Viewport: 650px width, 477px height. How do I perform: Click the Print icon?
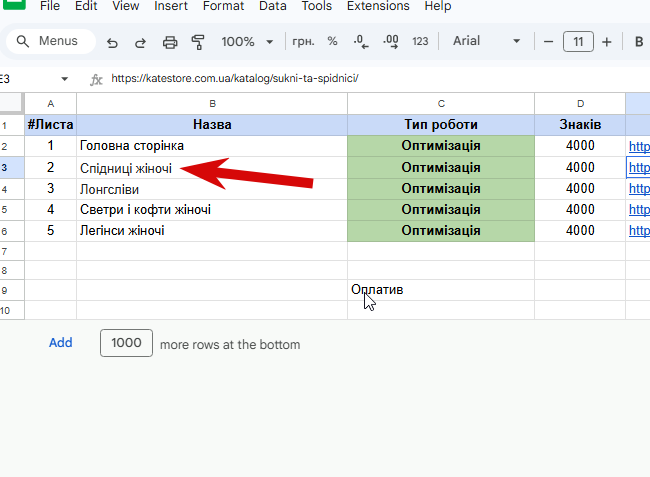170,42
